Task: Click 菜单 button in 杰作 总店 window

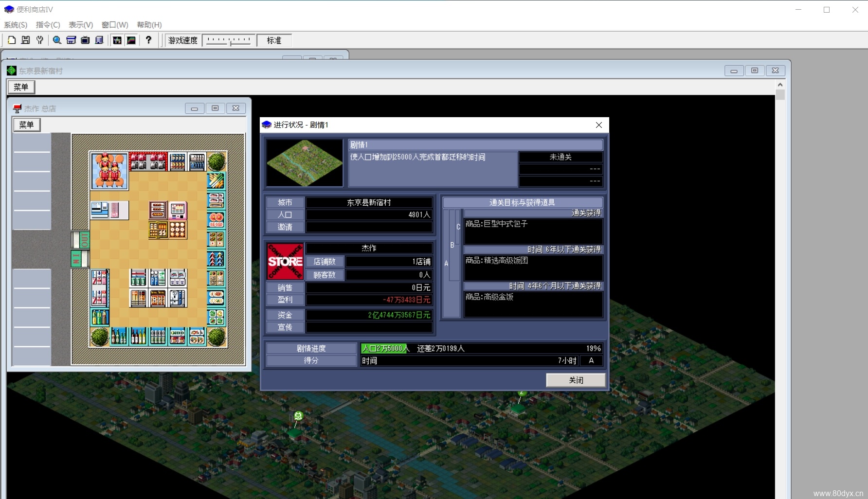Action: (x=27, y=125)
